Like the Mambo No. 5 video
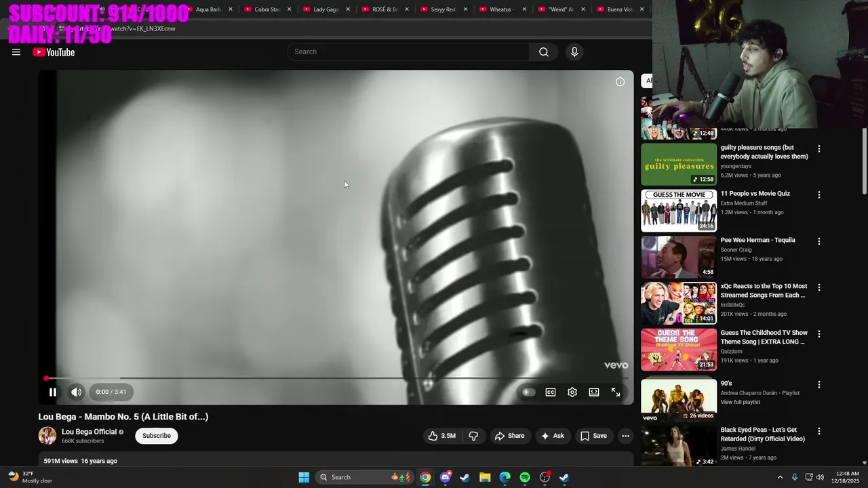This screenshot has height=488, width=868. coord(441,436)
